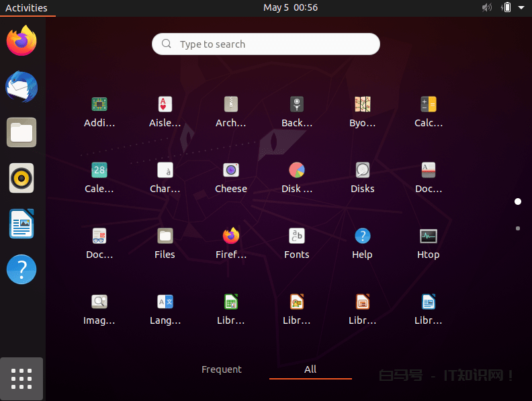This screenshot has height=401, width=532.
Task: Open the Htop system monitor
Action: click(428, 236)
